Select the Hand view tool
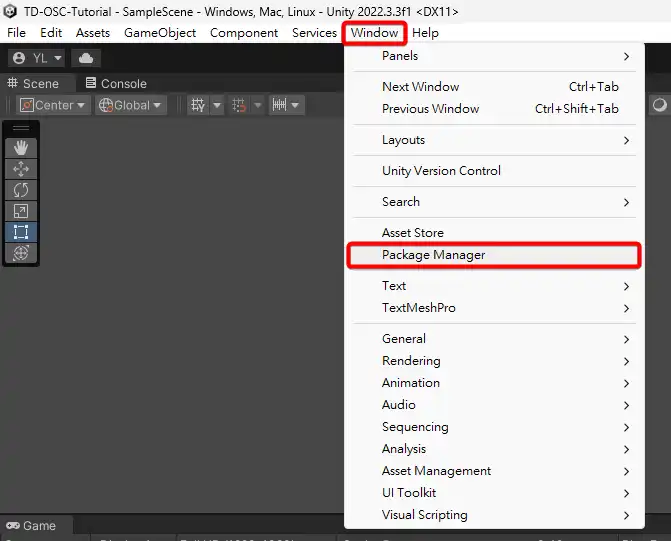 pyautogui.click(x=21, y=148)
